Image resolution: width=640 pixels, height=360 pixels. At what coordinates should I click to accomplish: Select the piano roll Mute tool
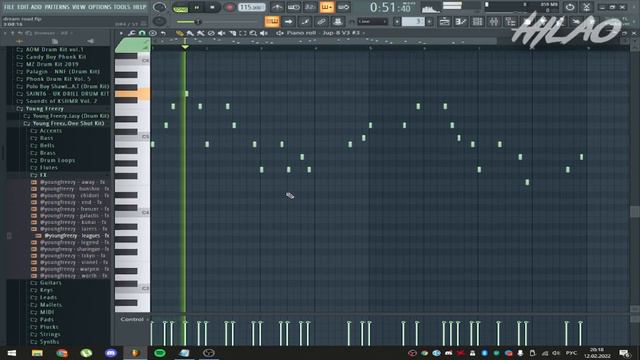click(222, 33)
